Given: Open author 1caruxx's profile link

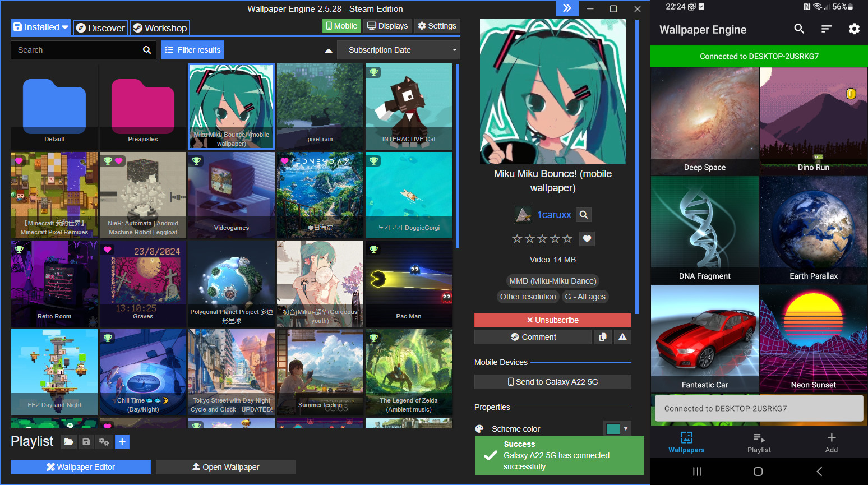Looking at the screenshot, I should (x=554, y=215).
